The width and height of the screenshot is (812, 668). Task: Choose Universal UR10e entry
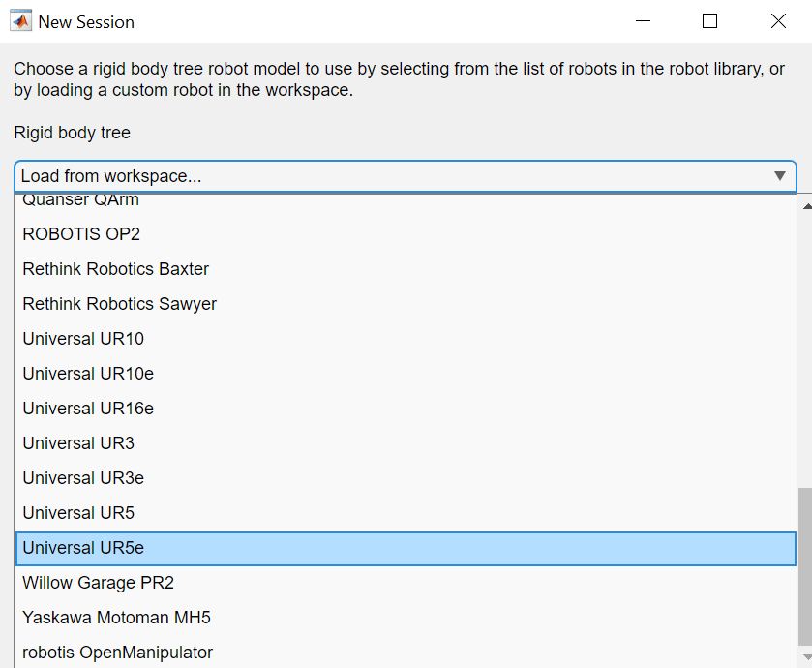pos(88,374)
